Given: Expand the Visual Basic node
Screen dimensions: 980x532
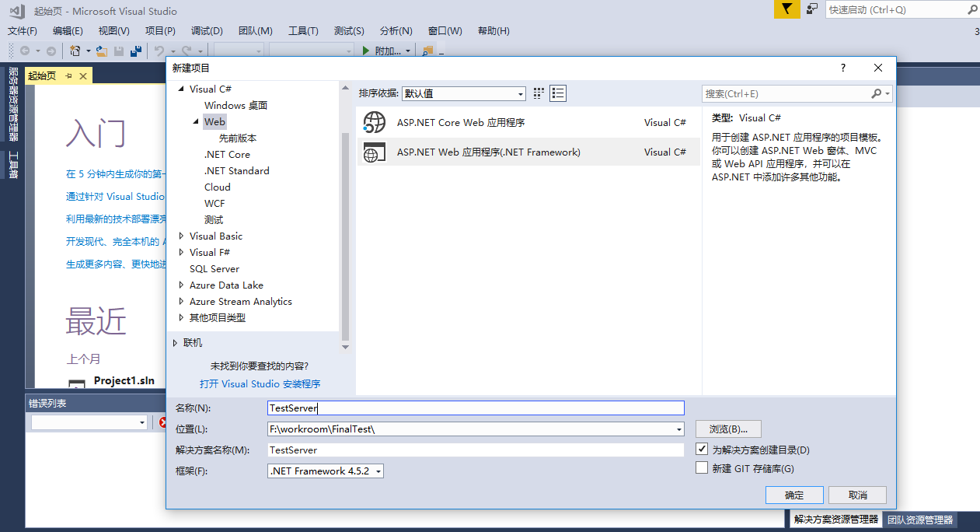Looking at the screenshot, I should (182, 236).
